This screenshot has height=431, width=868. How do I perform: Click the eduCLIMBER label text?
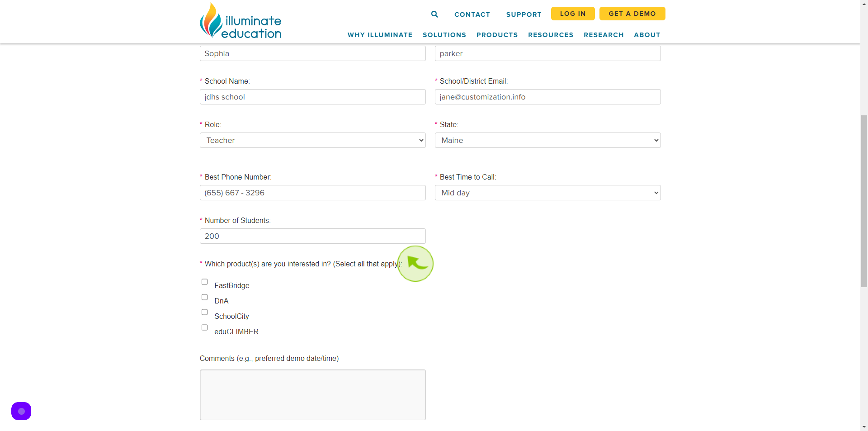236,332
